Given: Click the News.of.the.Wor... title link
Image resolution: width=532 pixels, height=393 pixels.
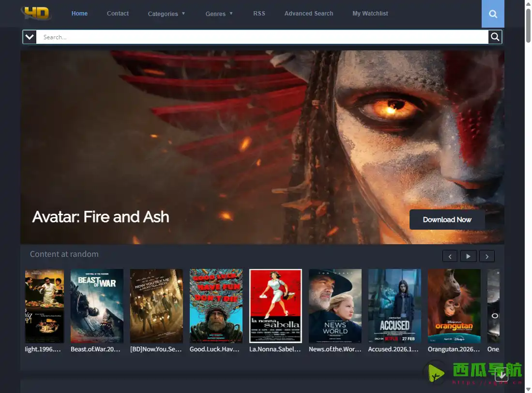Looking at the screenshot, I should [335, 349].
